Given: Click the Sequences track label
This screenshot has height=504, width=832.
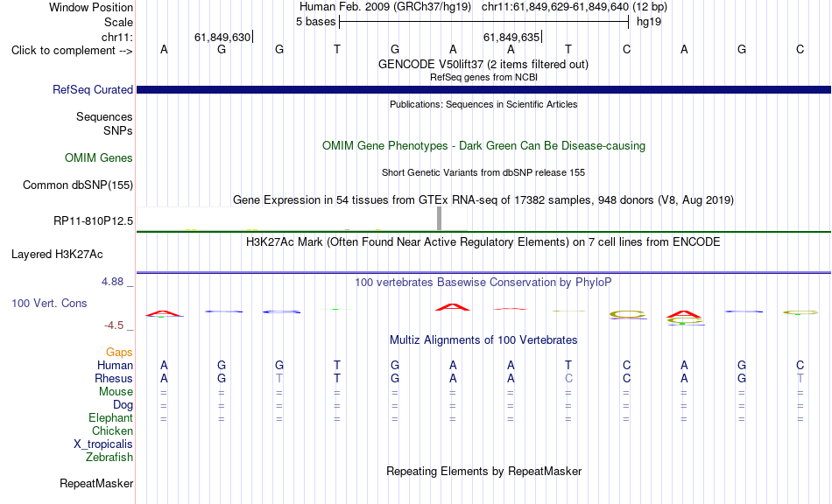Looking at the screenshot, I should click(x=104, y=116).
